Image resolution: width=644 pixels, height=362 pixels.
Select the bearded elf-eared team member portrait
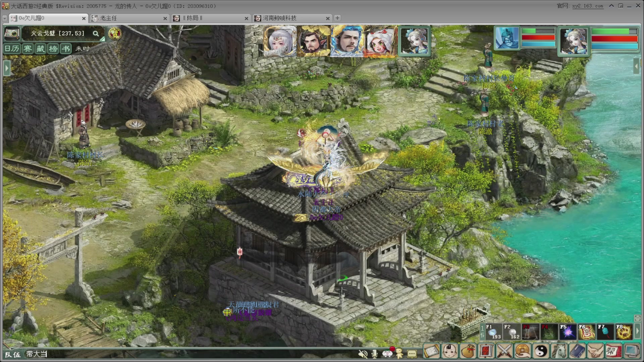(314, 41)
